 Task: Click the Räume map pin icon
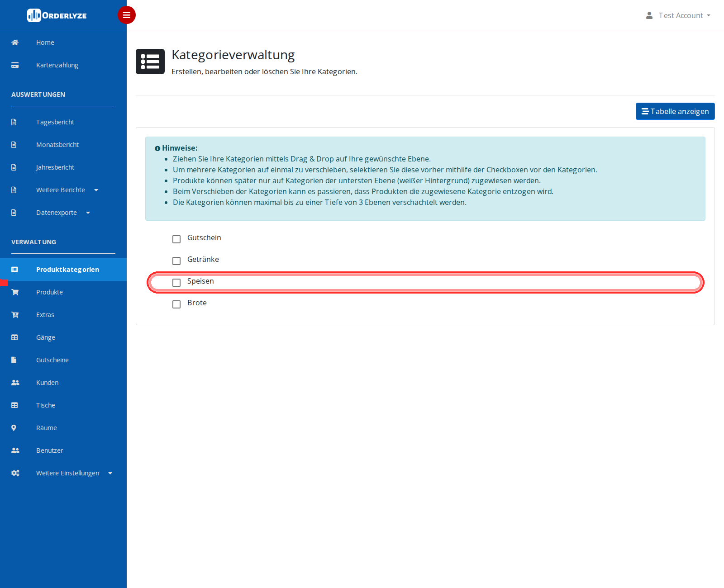(x=14, y=428)
